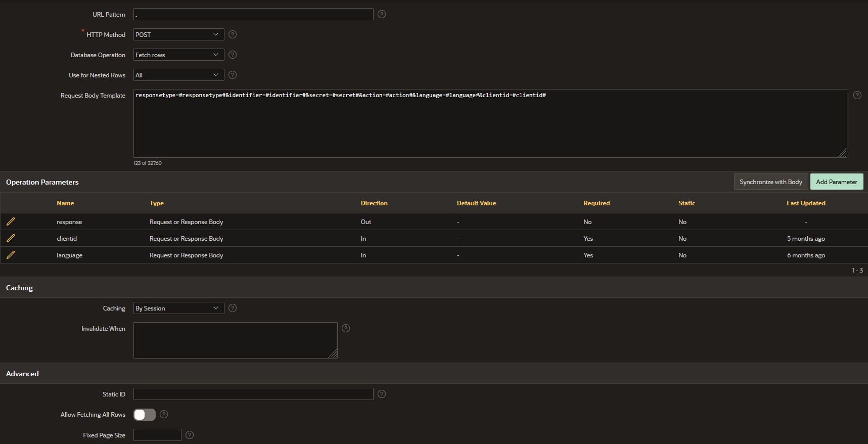
Task: Sort by Direction column header
Action: coord(374,203)
